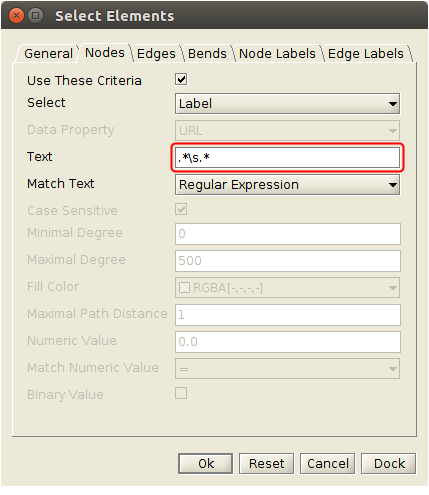Click the Reset button
Image resolution: width=429 pixels, height=495 pixels.
pyautogui.click(x=266, y=463)
